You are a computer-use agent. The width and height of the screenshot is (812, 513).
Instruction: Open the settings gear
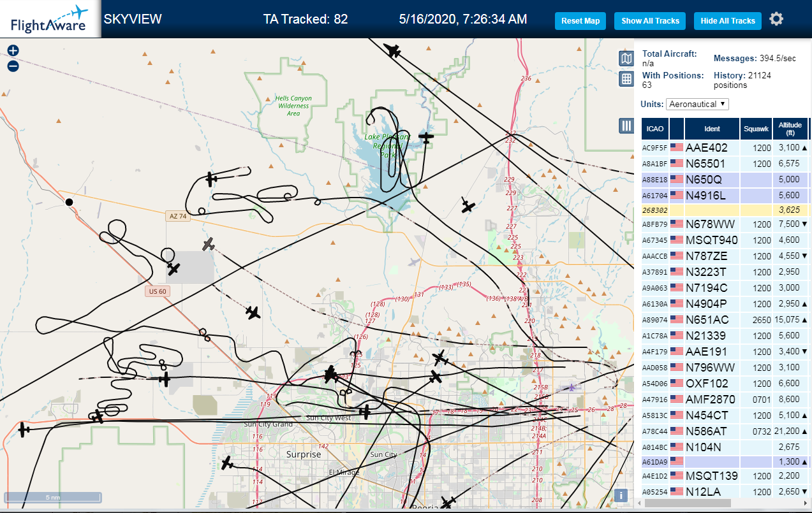coord(776,19)
